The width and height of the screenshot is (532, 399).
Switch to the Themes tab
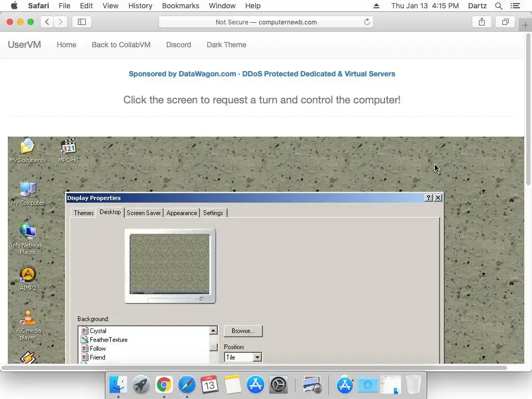[84, 212]
